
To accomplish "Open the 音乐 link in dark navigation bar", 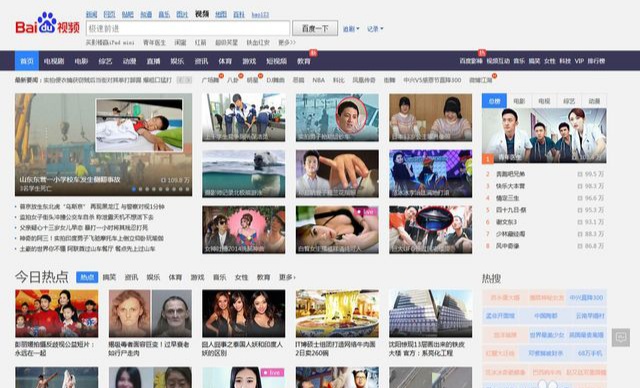I will pos(519,61).
